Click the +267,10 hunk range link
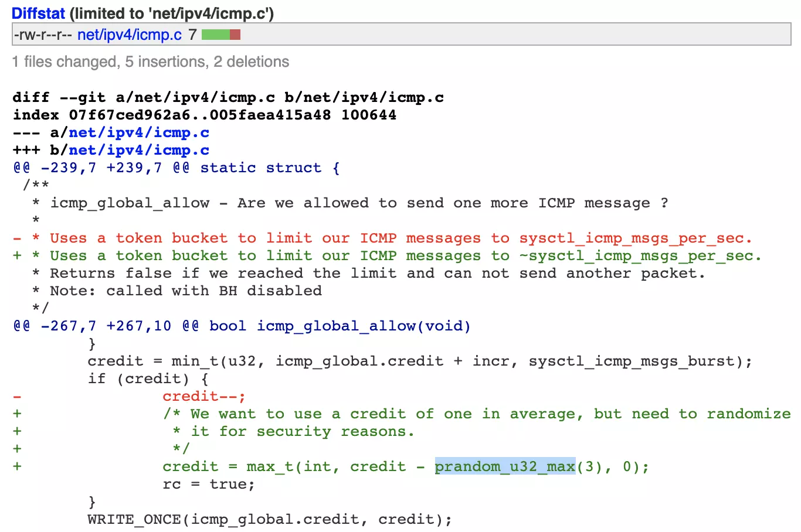Viewport: 801px width, 532px height. [x=139, y=326]
